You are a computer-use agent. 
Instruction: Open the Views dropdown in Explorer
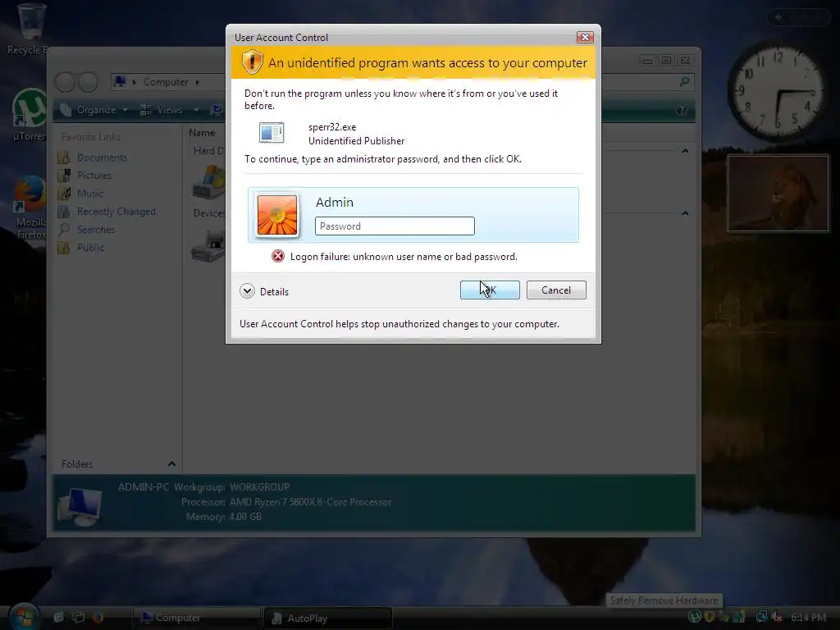pos(169,110)
